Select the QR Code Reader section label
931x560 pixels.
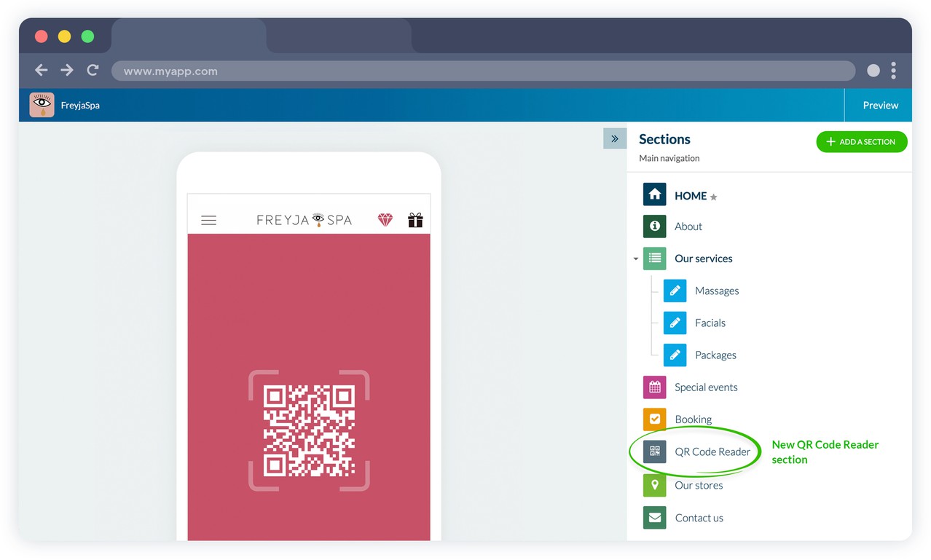tap(712, 451)
